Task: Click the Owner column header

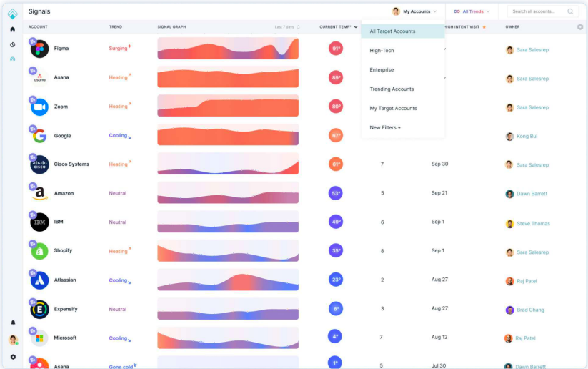Action: tap(512, 27)
